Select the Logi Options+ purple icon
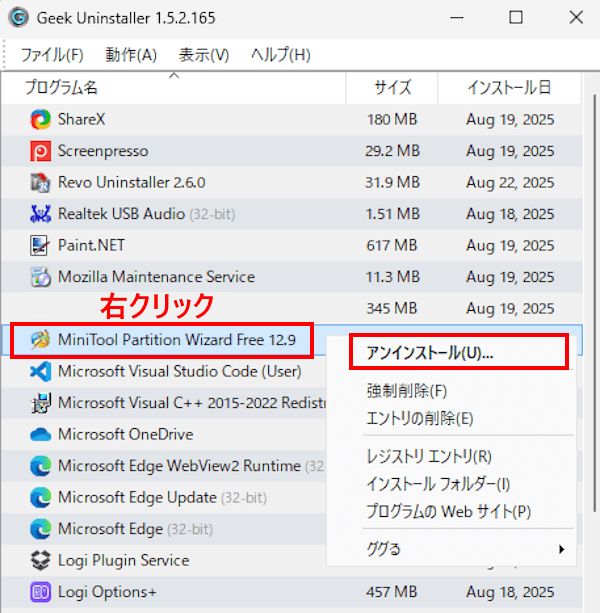The width and height of the screenshot is (600, 613). coord(41,592)
